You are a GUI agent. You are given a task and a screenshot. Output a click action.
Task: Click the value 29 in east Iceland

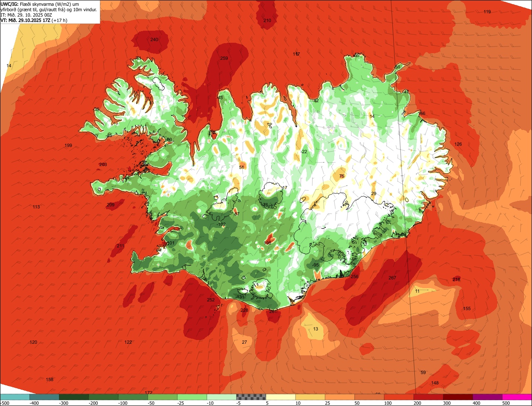374,194
